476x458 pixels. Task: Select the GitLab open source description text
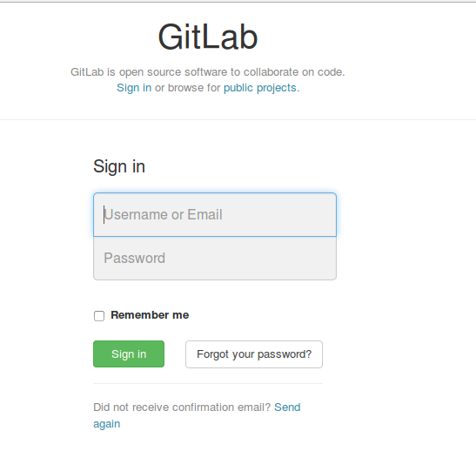pos(208,72)
